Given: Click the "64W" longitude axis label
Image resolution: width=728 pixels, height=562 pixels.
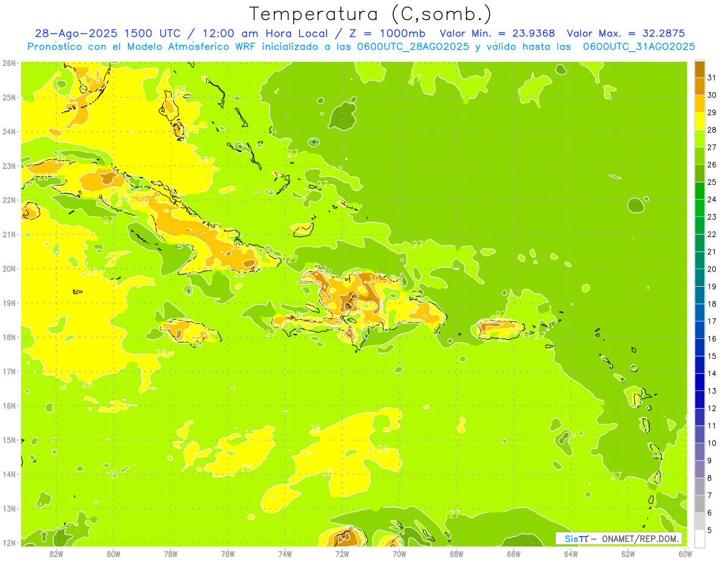Looking at the screenshot, I should 571,554.
